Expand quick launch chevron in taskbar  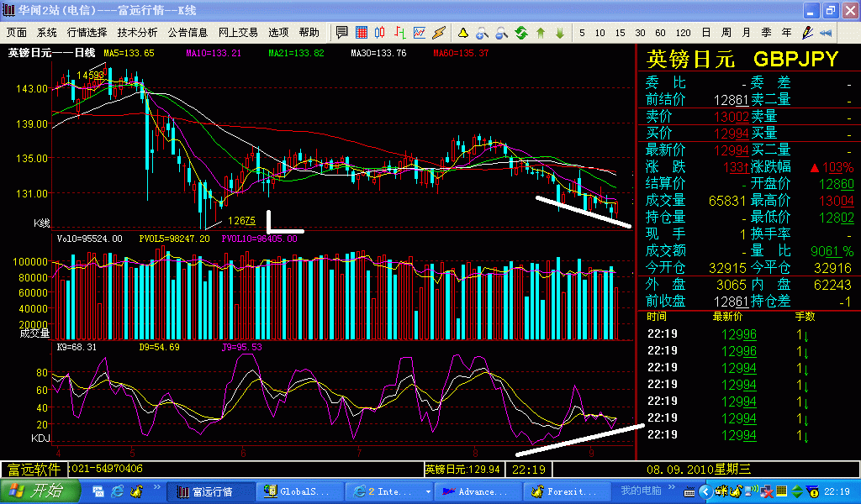pyautogui.click(x=157, y=487)
